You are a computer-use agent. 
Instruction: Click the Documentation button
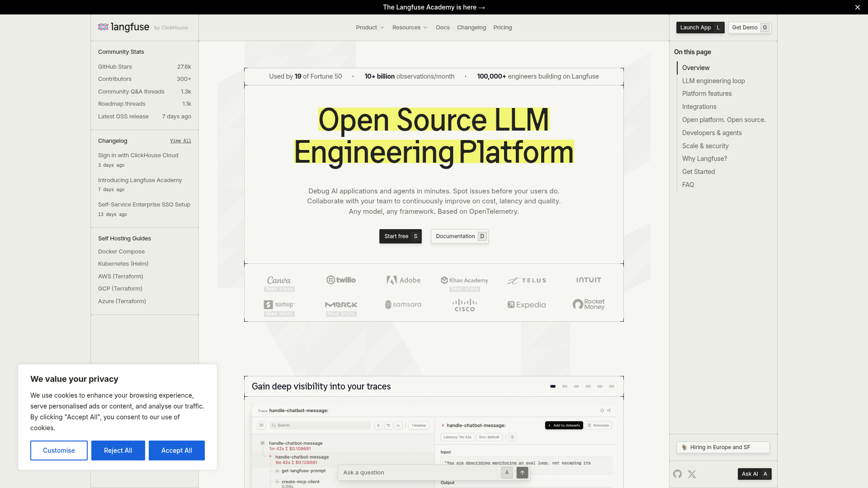pos(460,236)
